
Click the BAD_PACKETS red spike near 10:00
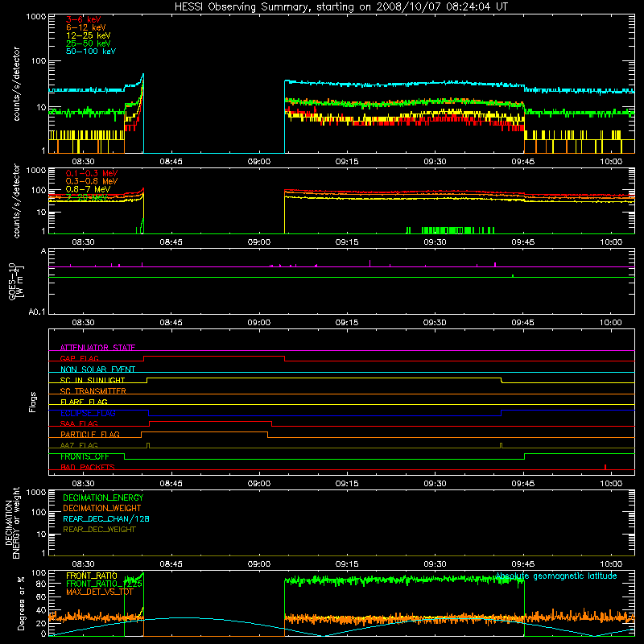coord(605,467)
